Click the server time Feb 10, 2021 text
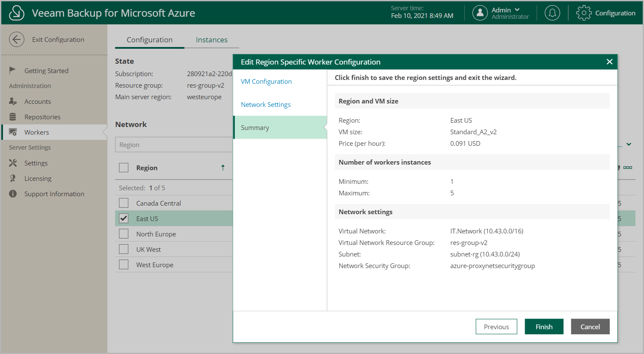644x354 pixels. pos(422,15)
